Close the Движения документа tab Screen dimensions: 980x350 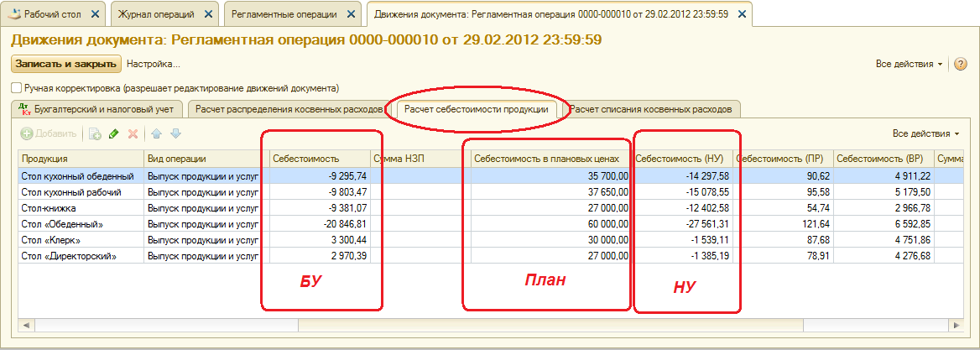pyautogui.click(x=742, y=13)
